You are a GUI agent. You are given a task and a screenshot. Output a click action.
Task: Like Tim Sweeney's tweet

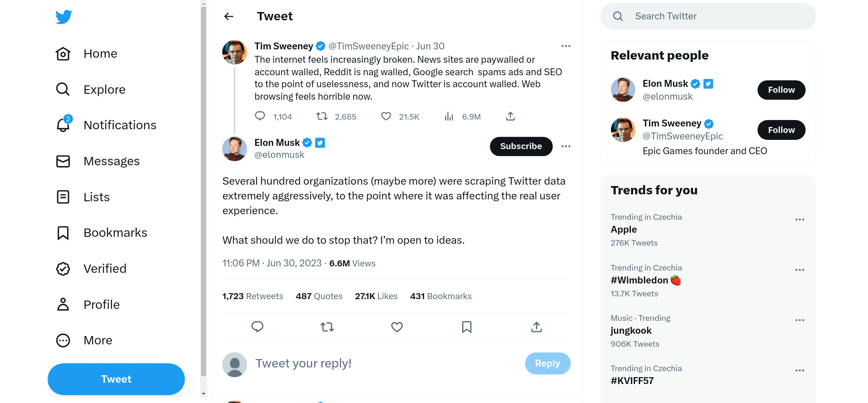point(386,116)
